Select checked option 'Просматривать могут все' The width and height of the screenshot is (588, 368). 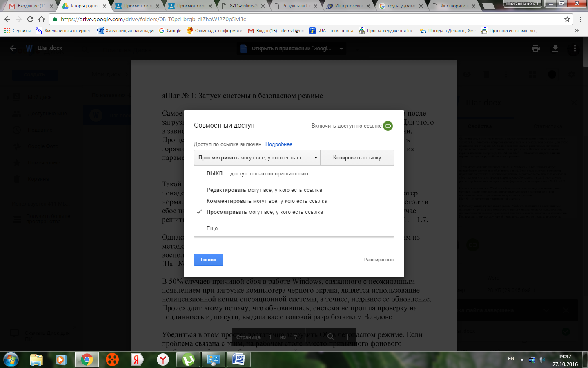tap(294, 212)
